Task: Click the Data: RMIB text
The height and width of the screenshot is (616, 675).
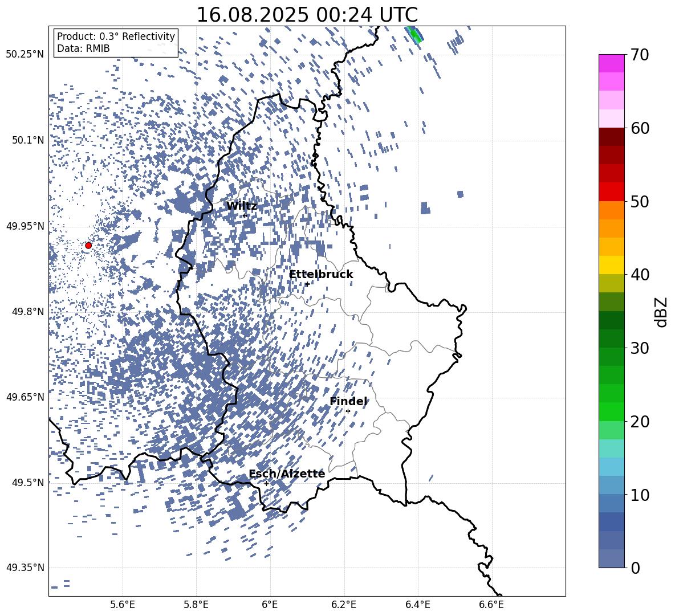Action: click(83, 48)
